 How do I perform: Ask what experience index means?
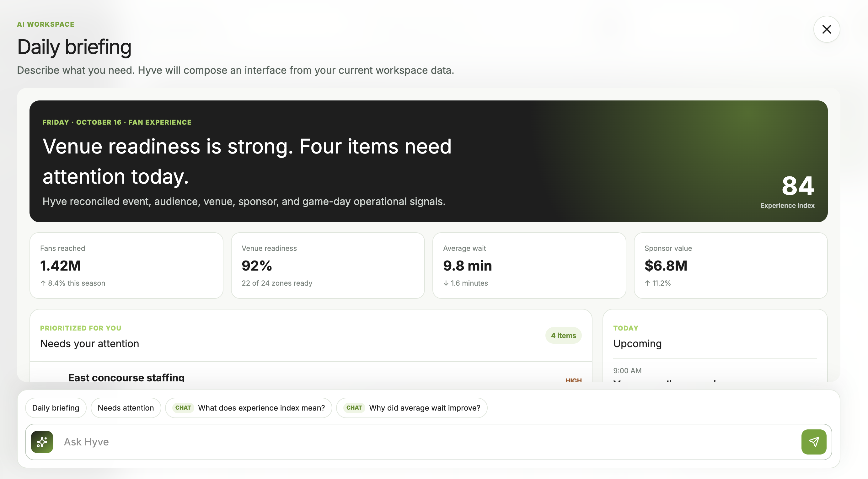pyautogui.click(x=248, y=407)
